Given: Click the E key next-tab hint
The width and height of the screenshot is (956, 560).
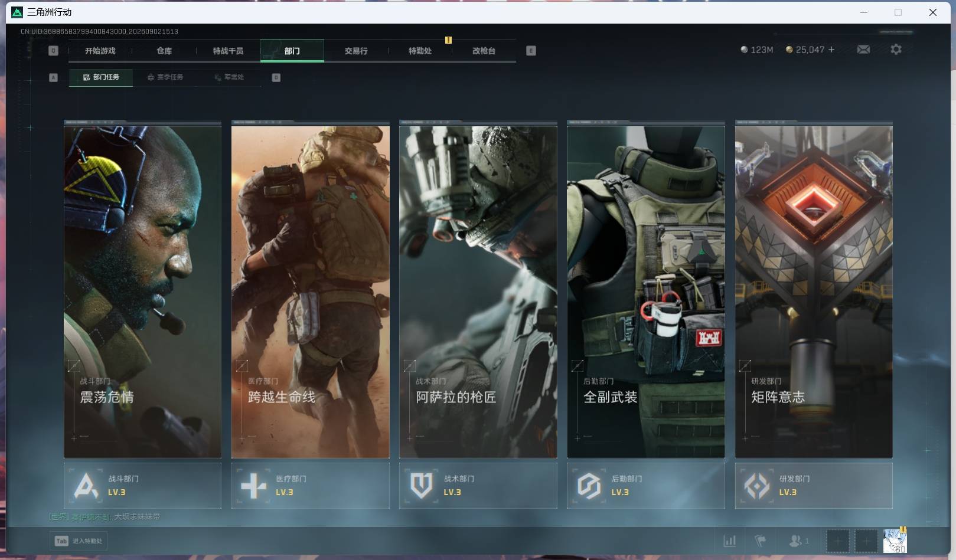Looking at the screenshot, I should click(531, 51).
